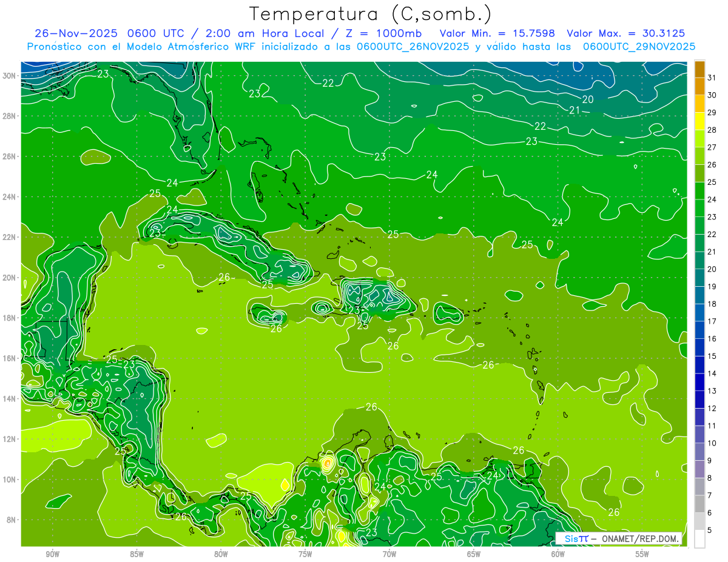Select the "Valor Max. = 30.3125" readout
Image resolution: width=728 pixels, height=562 pixels.
(x=626, y=33)
